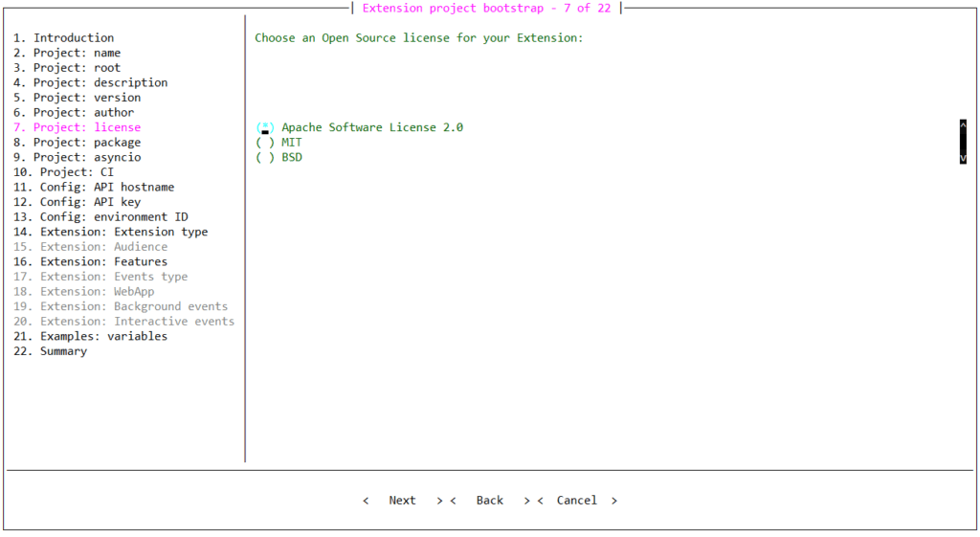This screenshot has width=980, height=537.
Task: Jump to step 2 Project: name
Action: tap(67, 54)
